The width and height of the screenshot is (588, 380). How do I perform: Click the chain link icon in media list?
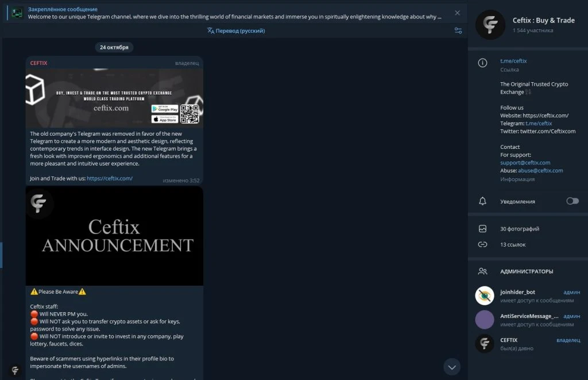tap(482, 244)
